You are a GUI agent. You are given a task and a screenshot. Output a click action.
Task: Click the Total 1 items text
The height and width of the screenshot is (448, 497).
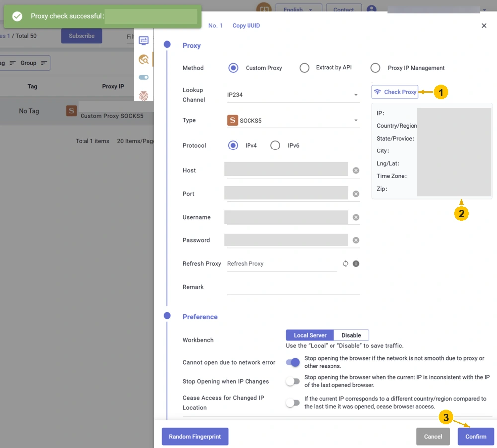pos(92,141)
